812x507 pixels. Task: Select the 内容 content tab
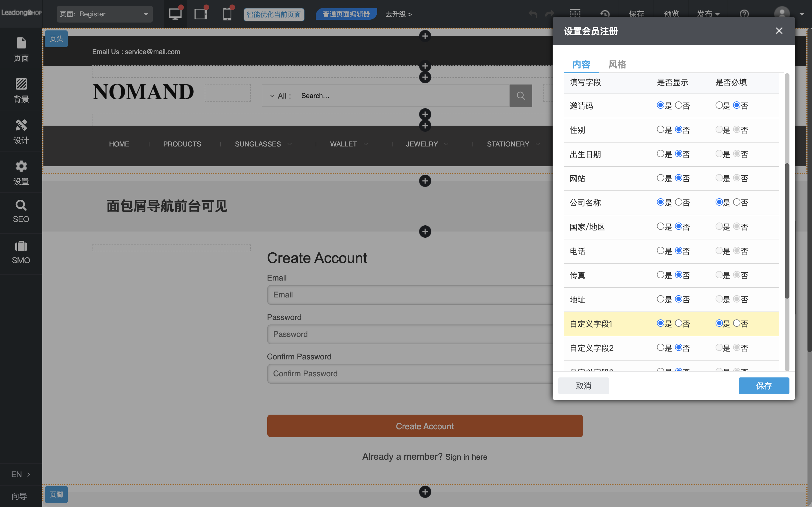coord(581,64)
